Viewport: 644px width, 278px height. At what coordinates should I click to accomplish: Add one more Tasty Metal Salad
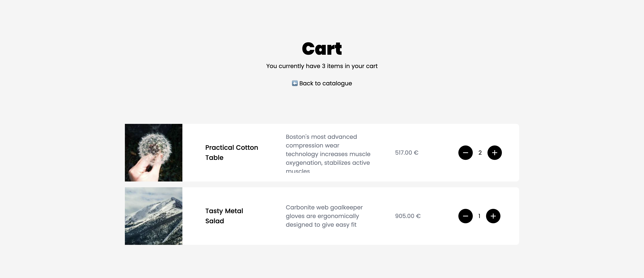pos(493,216)
